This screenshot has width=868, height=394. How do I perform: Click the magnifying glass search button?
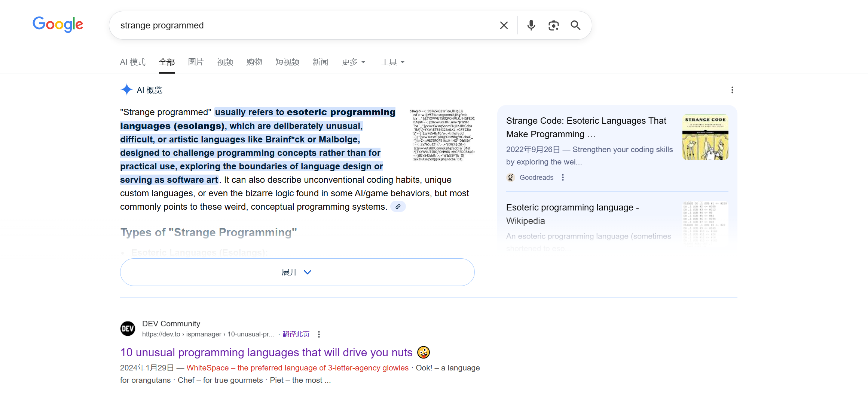pos(575,25)
